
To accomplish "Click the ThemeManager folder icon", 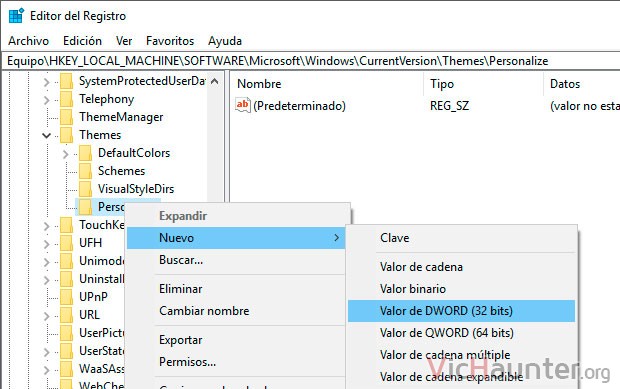I will [66, 117].
